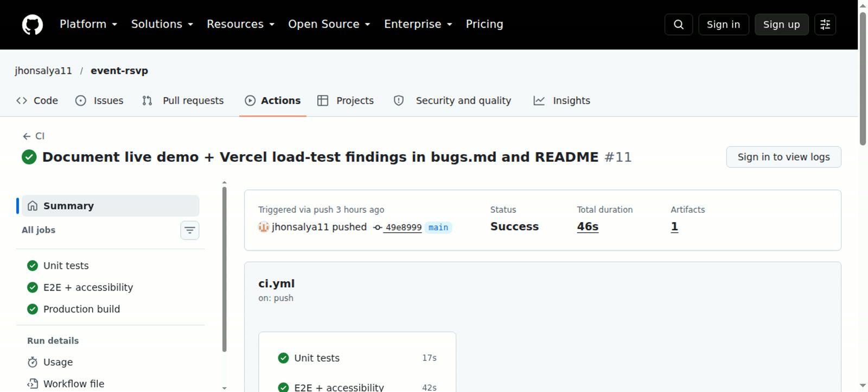This screenshot has width=868, height=392.
Task: Open commit 49e8999 link
Action: tap(403, 227)
